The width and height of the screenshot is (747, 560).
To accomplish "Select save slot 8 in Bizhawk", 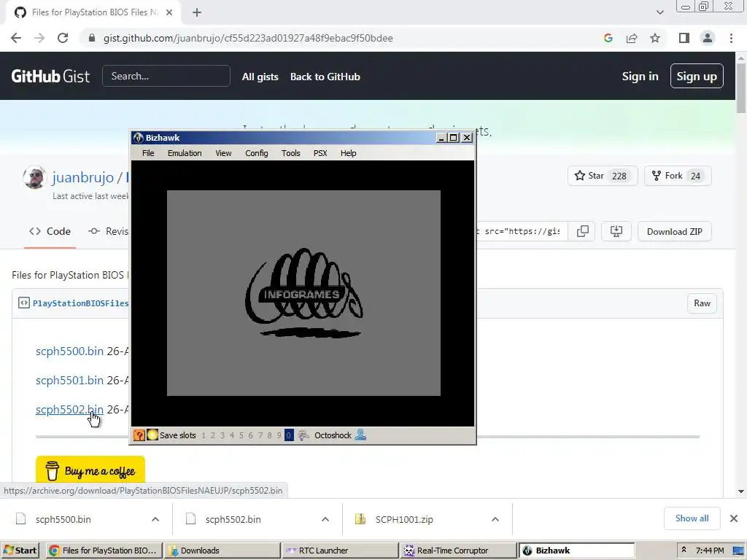I will 270,435.
